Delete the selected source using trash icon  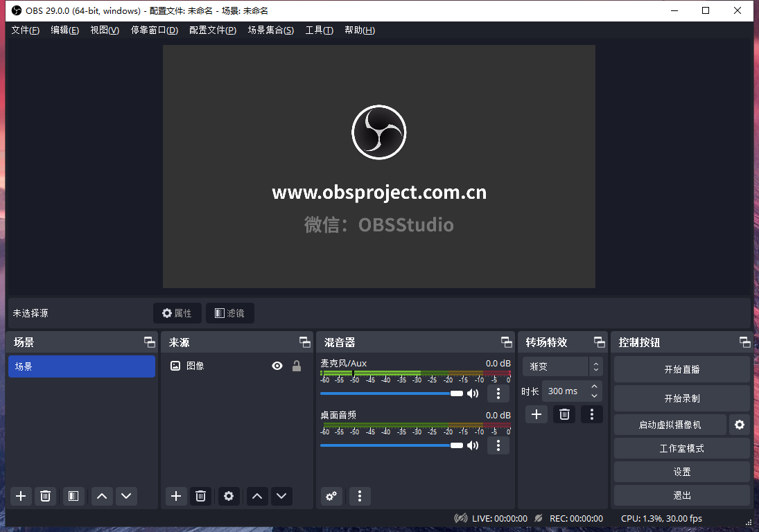pyautogui.click(x=200, y=496)
